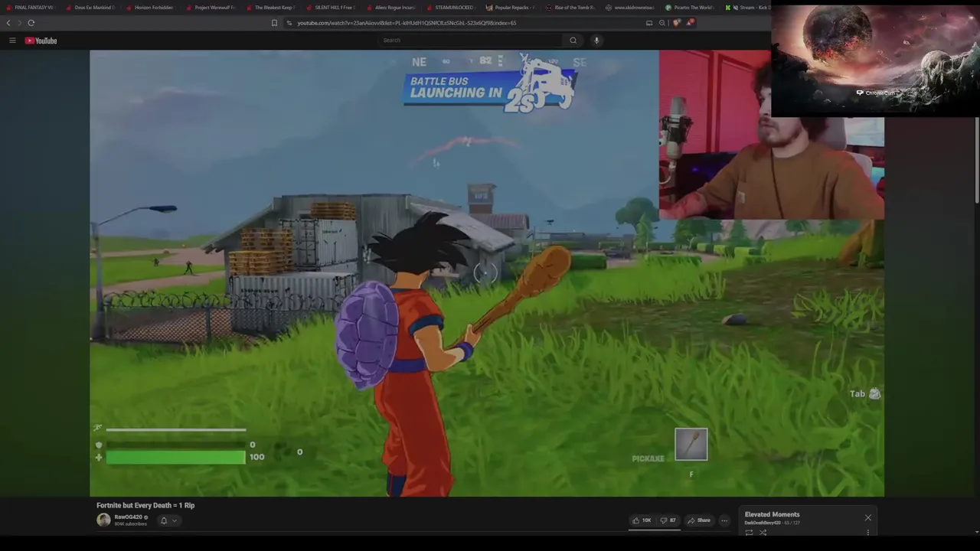The height and width of the screenshot is (551, 980).
Task: Open the RawOG420 channel name link
Action: click(x=128, y=517)
